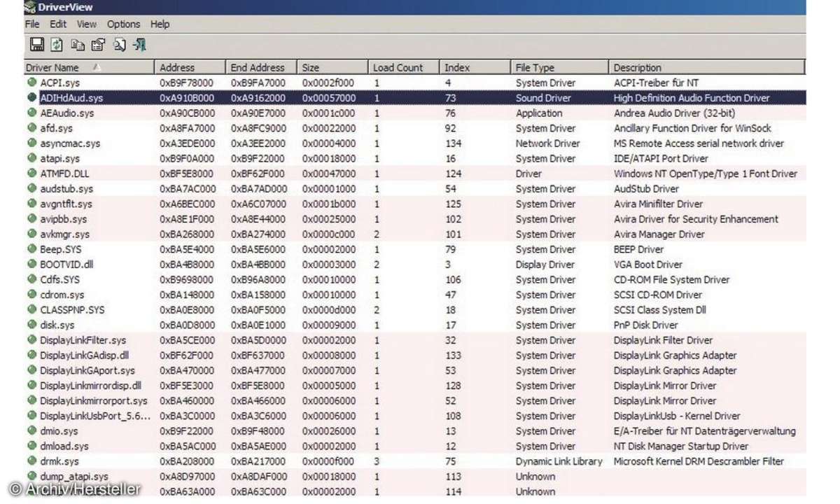
Task: Click the green icon beside dmio.sys
Action: coord(32,431)
